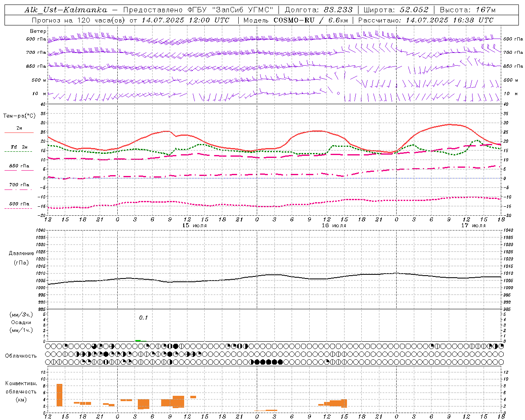Click the latitude value Широта: 52.052

click(396, 10)
